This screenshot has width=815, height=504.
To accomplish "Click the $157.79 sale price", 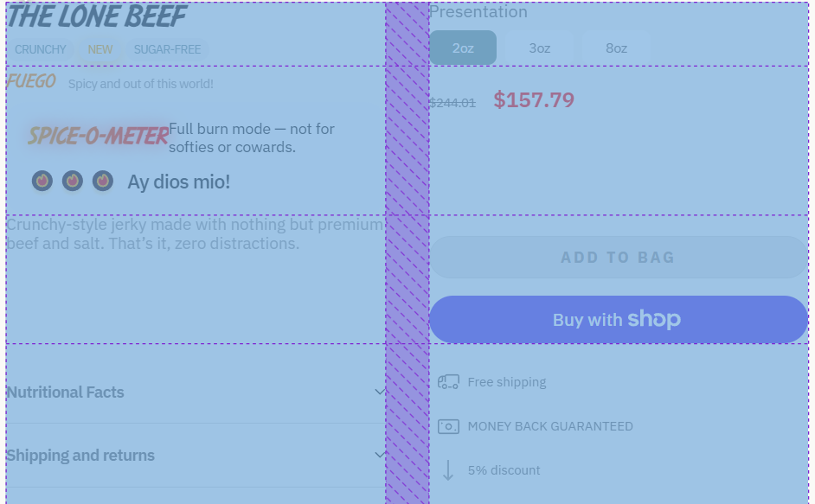I will pyautogui.click(x=534, y=100).
